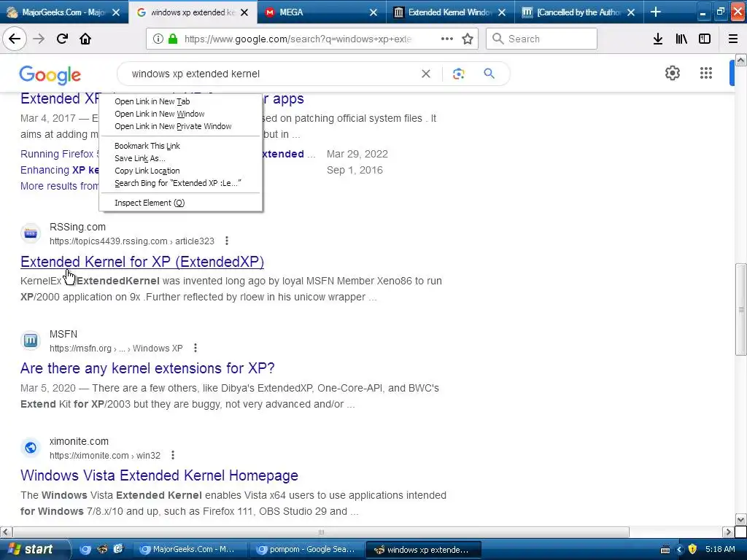The height and width of the screenshot is (560, 747).
Task: Go back with the browser back arrow
Action: point(15,39)
